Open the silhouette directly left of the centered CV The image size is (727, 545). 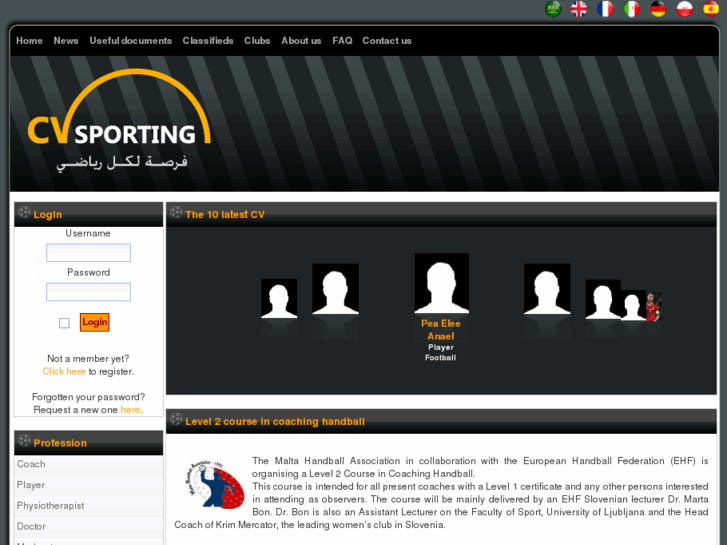(x=335, y=289)
